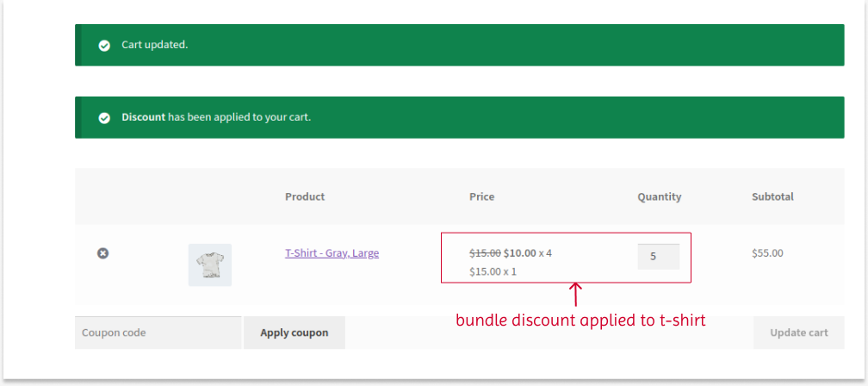Click the $55.00 subtotal value
The height and width of the screenshot is (386, 868).
768,253
